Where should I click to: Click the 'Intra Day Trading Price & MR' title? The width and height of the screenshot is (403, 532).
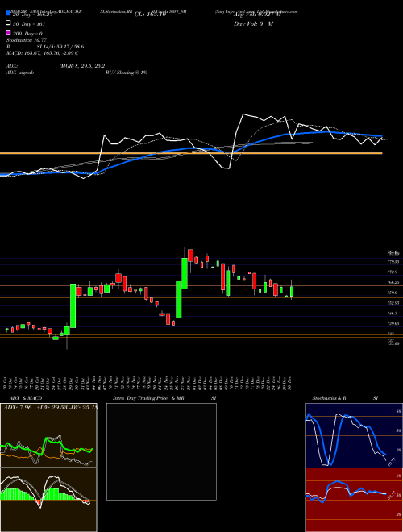pos(148,398)
